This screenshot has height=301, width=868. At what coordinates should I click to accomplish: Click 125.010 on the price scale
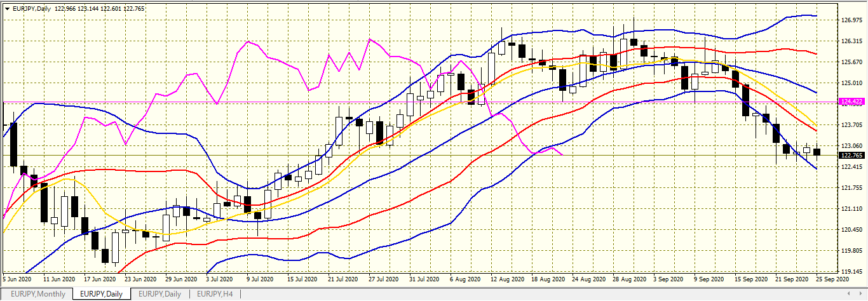click(x=851, y=83)
